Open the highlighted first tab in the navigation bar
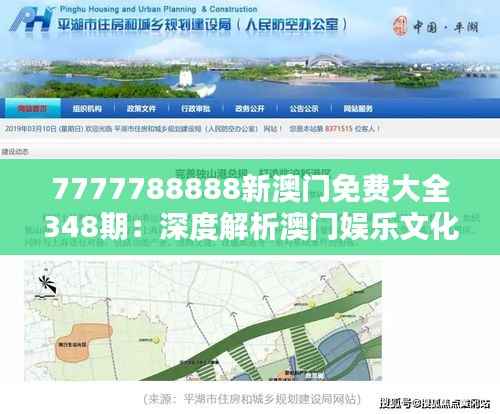Viewport: 500px width, 414px height. pos(33,108)
